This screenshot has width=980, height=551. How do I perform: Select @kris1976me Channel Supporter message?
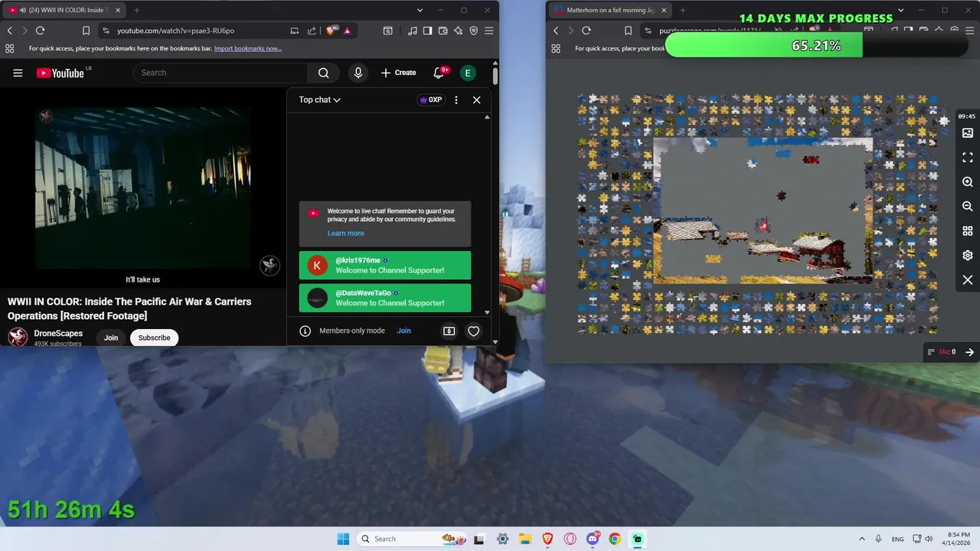point(385,266)
